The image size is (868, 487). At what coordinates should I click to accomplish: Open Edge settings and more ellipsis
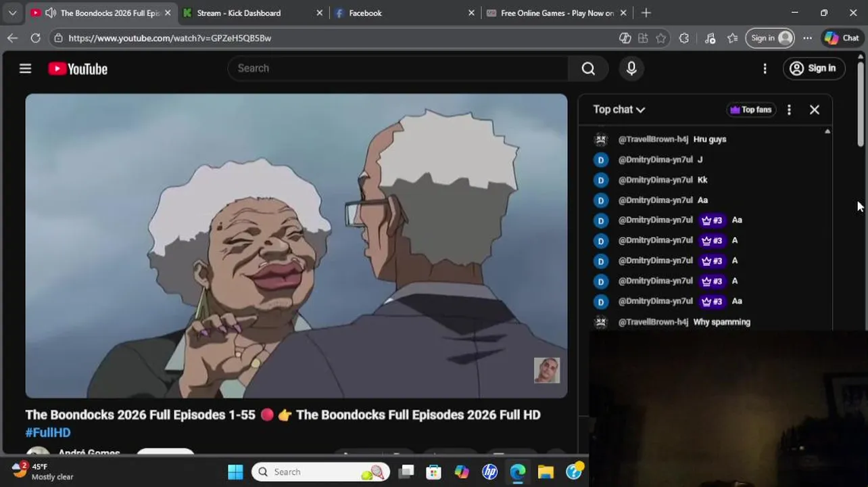point(807,38)
